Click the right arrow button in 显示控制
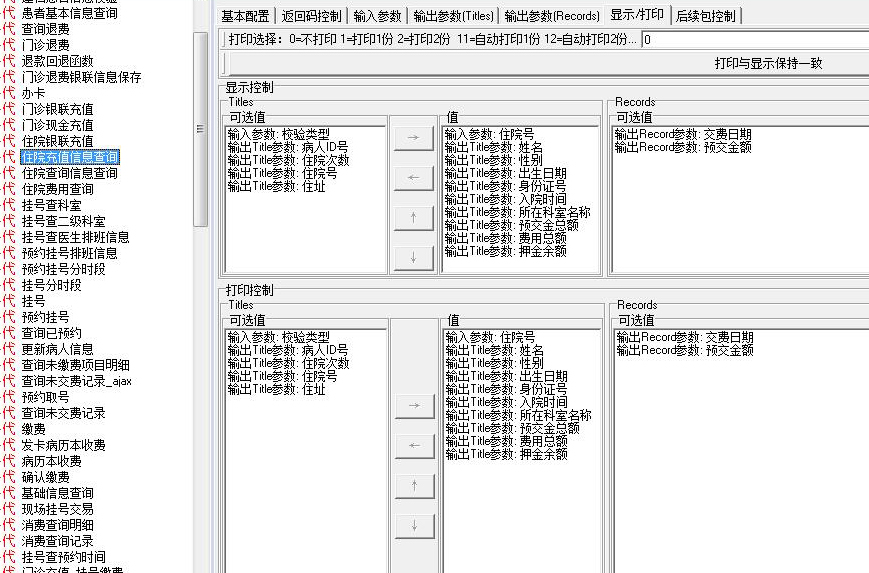 [x=413, y=139]
